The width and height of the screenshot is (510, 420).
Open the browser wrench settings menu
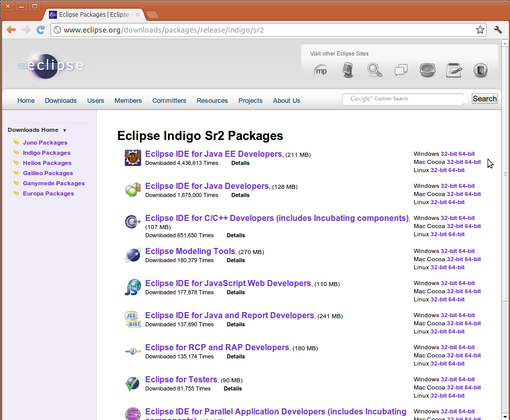tap(498, 30)
